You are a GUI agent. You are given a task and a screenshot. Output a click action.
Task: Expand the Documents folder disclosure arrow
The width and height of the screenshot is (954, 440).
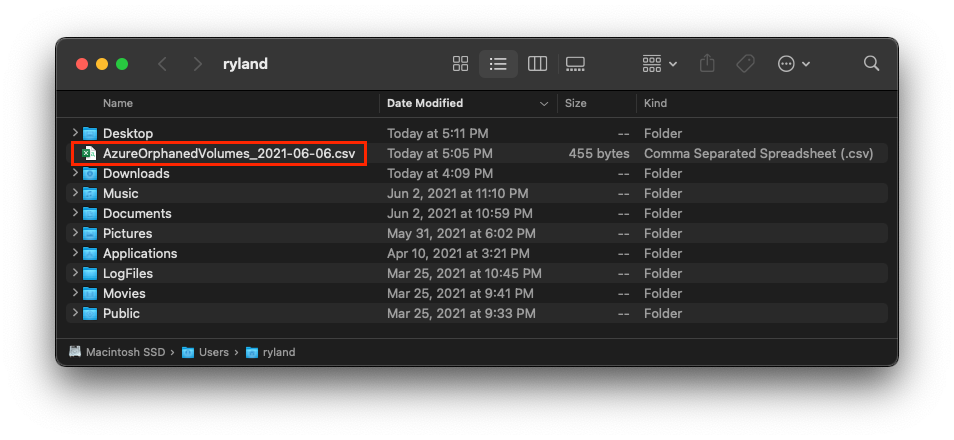(x=75, y=213)
